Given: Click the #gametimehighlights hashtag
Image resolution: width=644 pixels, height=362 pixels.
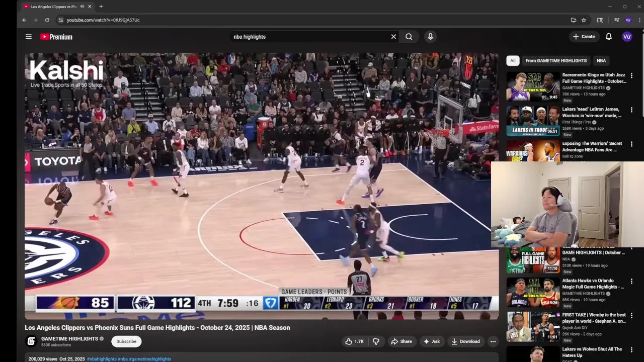Looking at the screenshot, I should (x=150, y=359).
